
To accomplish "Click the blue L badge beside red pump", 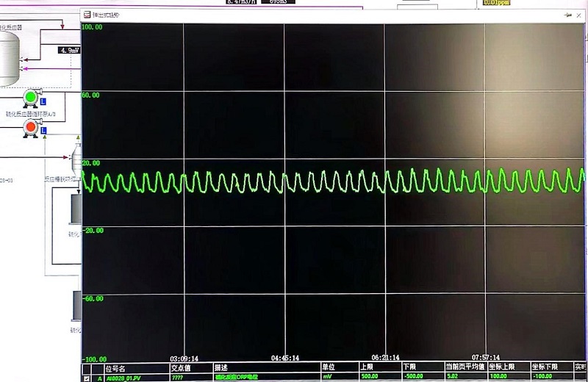I will pos(43,130).
